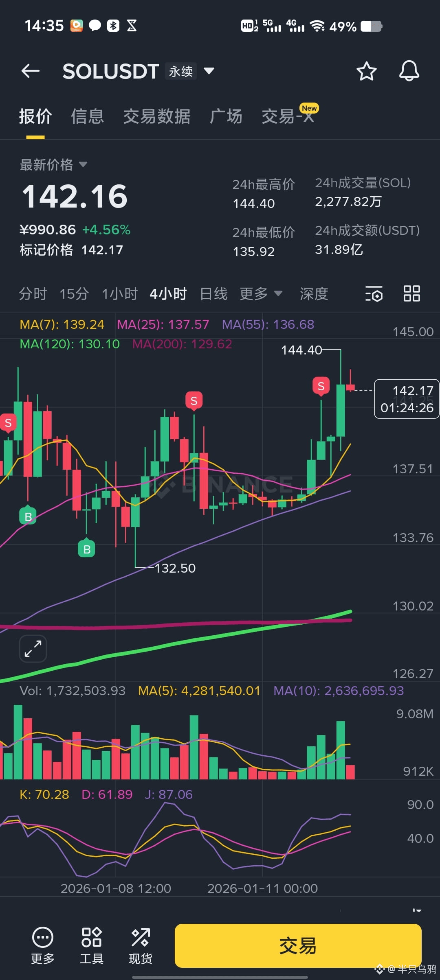Tap the 24h low value 135.92
This screenshot has height=980, width=440.
(254, 252)
